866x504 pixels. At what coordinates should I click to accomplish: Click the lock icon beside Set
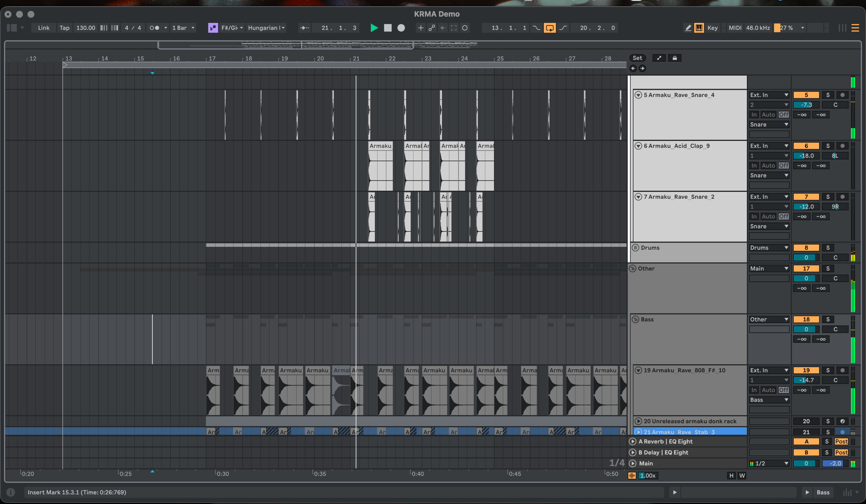(674, 58)
